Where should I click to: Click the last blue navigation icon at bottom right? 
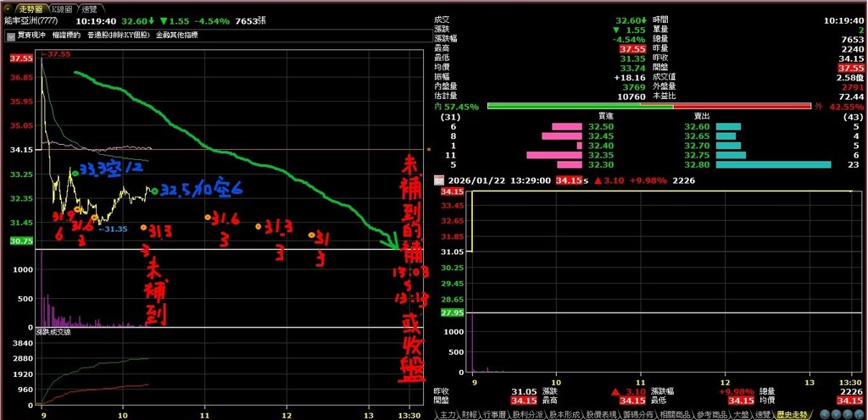858,415
